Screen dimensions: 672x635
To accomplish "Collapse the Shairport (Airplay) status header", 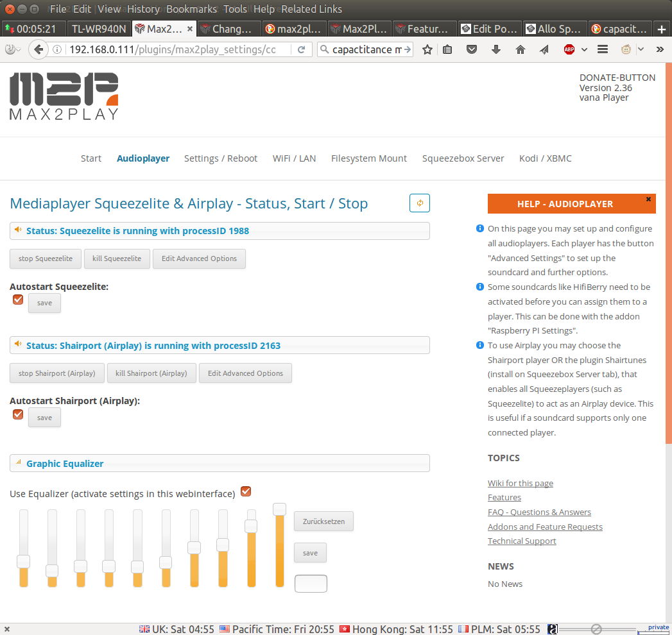I will click(x=220, y=345).
